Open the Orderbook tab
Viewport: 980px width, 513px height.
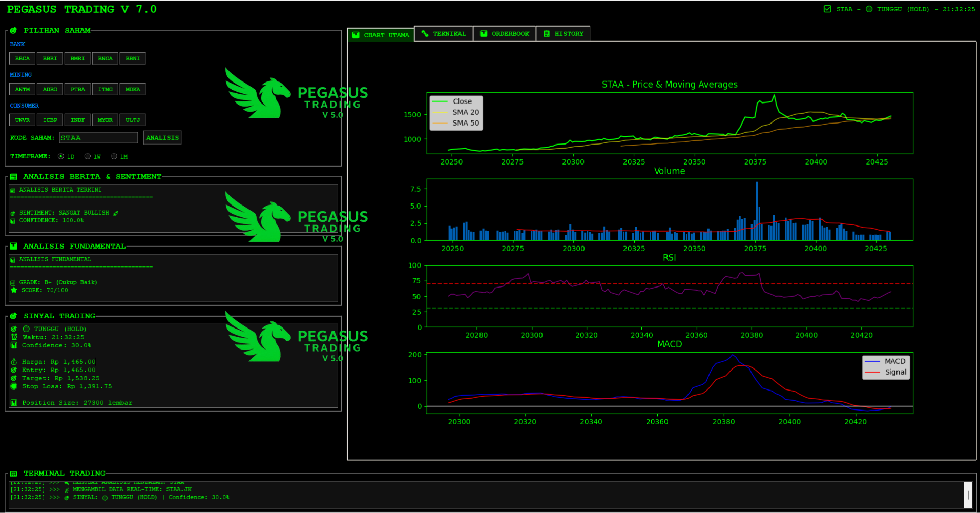505,34
